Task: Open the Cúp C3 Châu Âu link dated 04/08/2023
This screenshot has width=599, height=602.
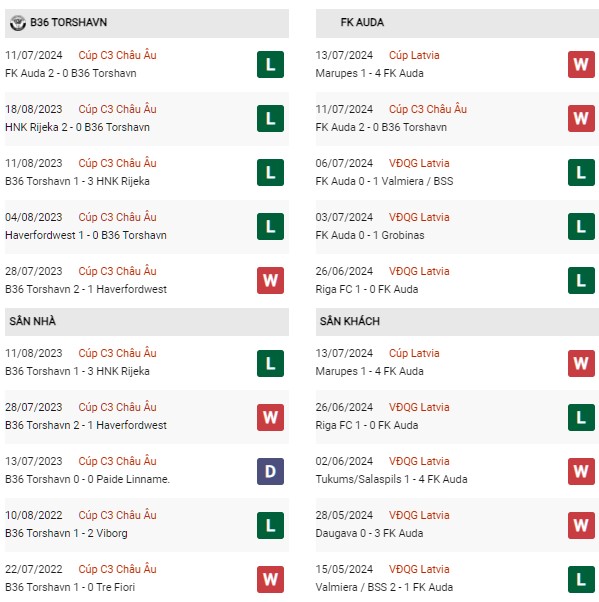Action: click(x=117, y=217)
